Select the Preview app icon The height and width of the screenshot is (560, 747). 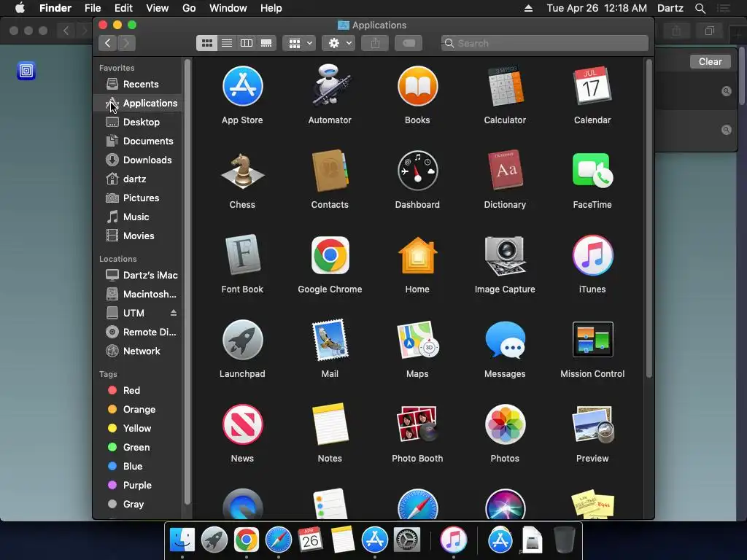click(x=592, y=424)
